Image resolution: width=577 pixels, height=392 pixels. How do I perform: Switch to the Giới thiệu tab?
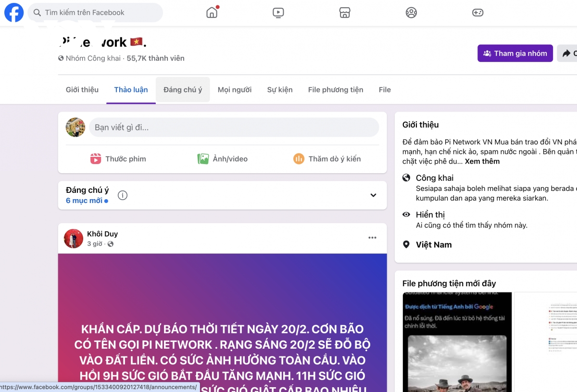[82, 89]
